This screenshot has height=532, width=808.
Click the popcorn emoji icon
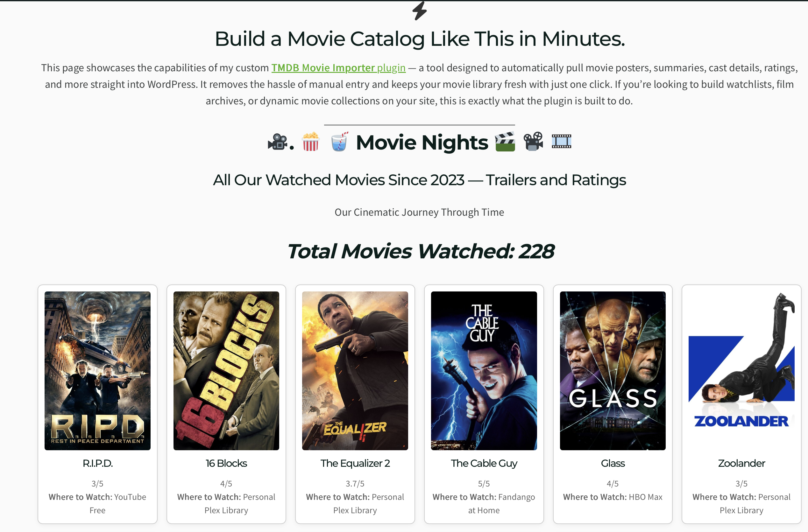click(311, 141)
